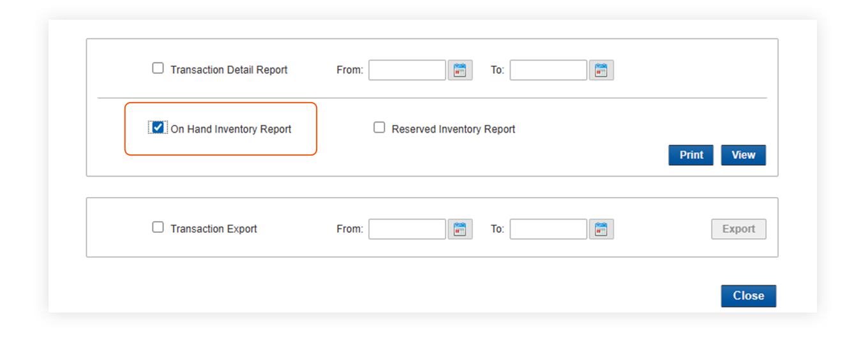Click the Transaction Detail Report label

[x=229, y=70]
